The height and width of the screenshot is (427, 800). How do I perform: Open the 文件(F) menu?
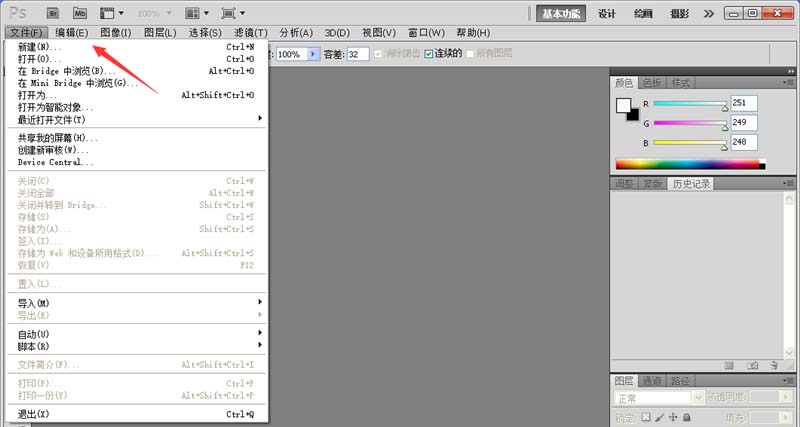pos(26,33)
